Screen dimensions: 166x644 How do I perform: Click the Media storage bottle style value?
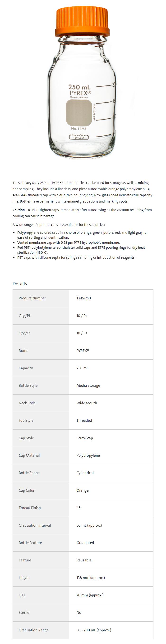(x=88, y=386)
